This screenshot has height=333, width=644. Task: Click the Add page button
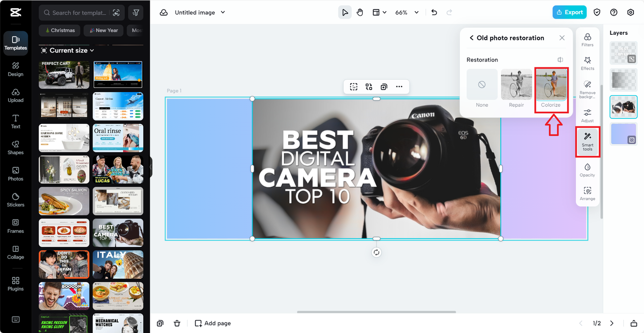click(213, 323)
